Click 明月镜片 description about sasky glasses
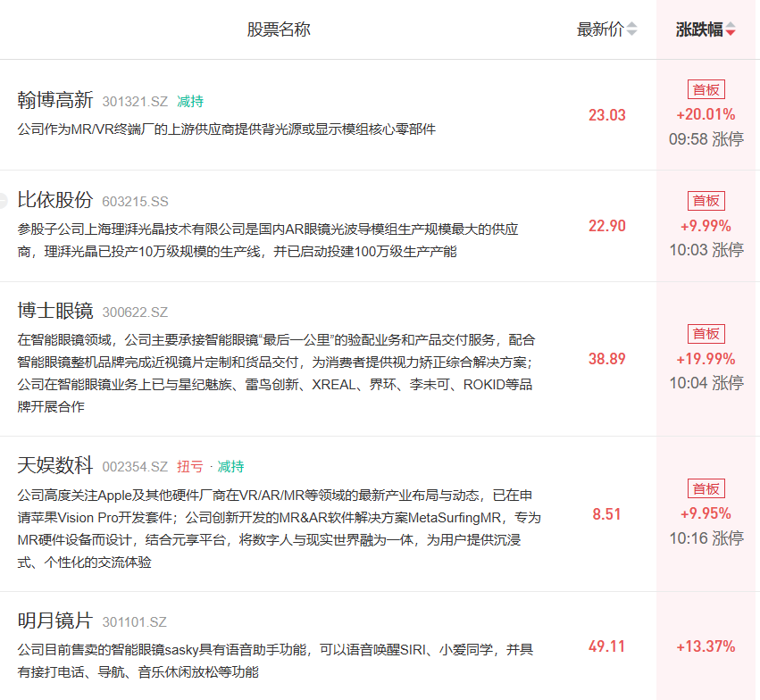 click(275, 661)
